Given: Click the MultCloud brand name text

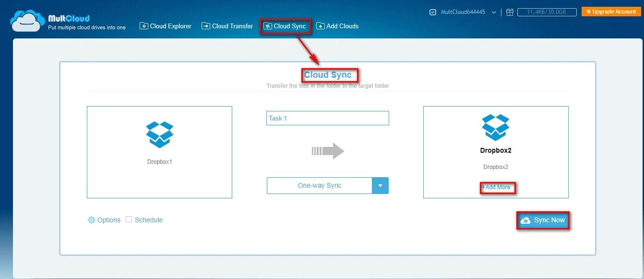Looking at the screenshot, I should click(x=69, y=18).
